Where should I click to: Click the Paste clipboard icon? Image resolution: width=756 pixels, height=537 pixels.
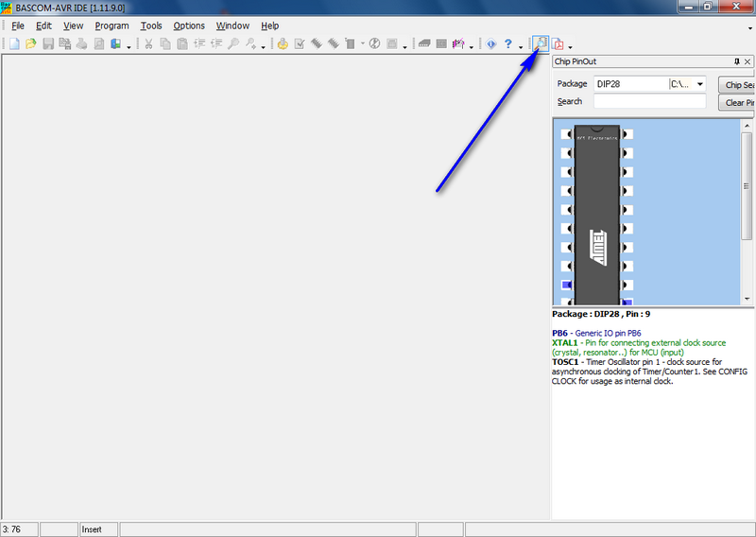click(x=182, y=43)
